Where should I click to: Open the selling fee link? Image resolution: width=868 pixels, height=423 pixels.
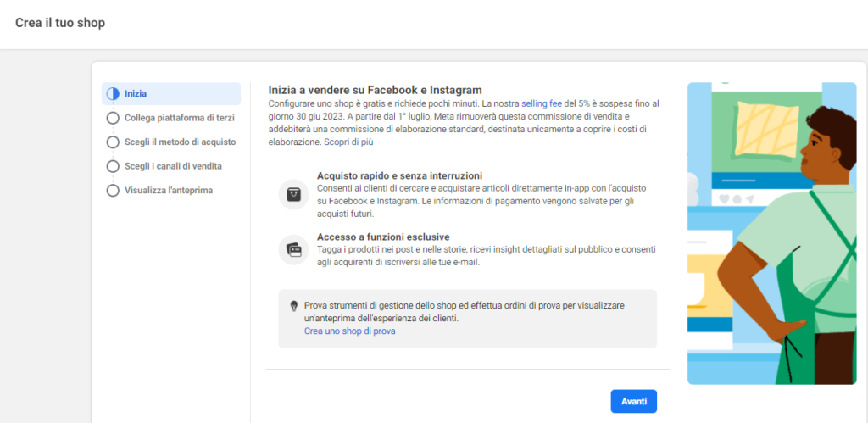pos(542,103)
